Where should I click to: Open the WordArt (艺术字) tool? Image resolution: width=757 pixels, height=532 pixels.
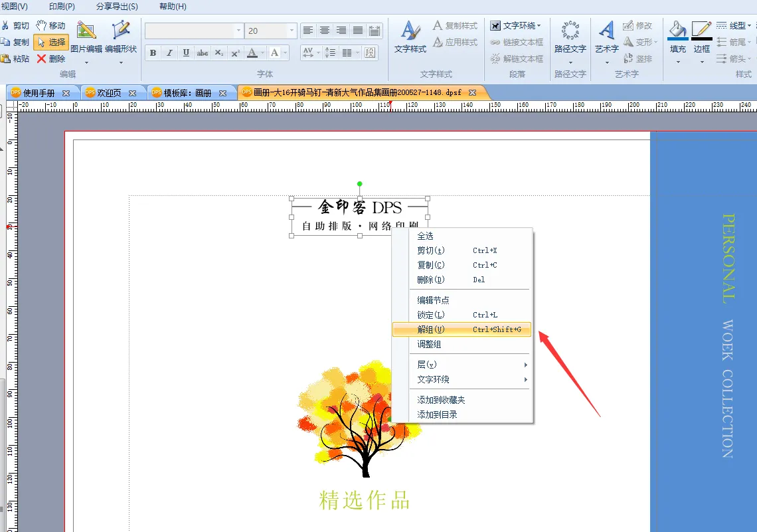[x=607, y=42]
